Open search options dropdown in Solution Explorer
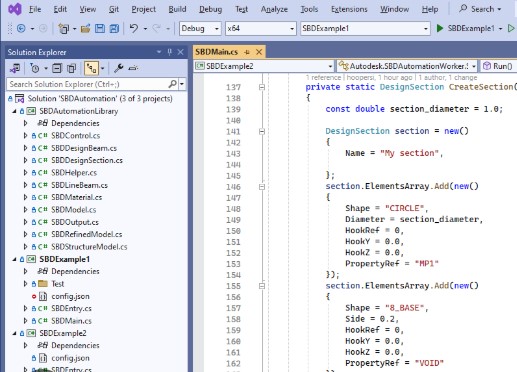The height and width of the screenshot is (372, 517). 182,84
